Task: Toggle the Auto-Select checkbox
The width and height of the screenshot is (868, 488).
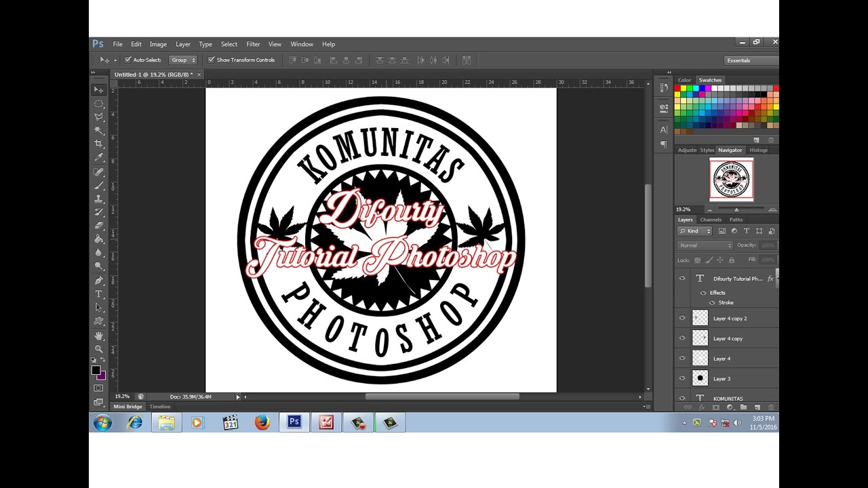Action: (x=128, y=60)
